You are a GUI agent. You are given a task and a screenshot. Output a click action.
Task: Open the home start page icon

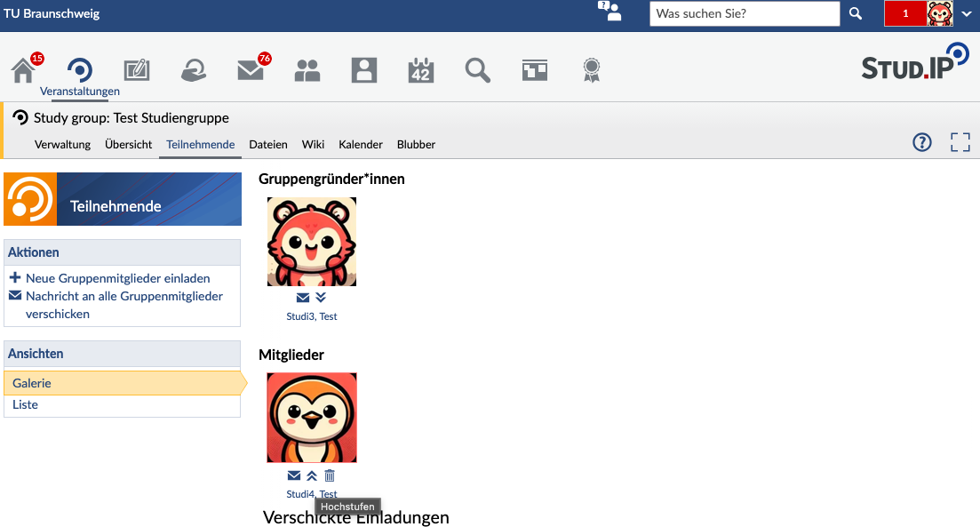(x=24, y=70)
